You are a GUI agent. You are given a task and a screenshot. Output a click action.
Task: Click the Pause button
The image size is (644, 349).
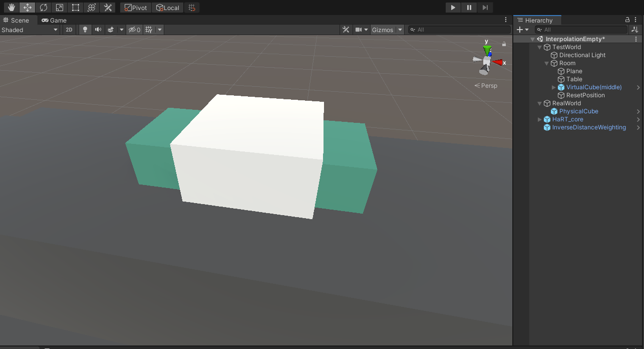(469, 8)
